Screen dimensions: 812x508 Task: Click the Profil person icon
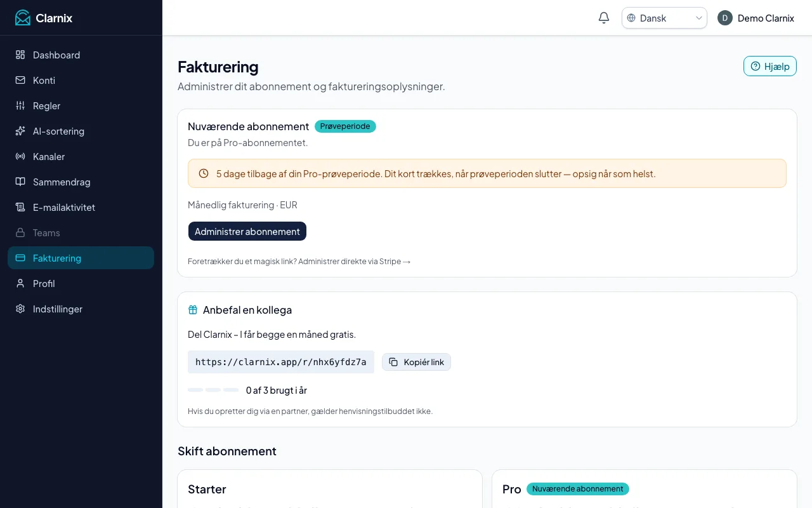tap(20, 283)
